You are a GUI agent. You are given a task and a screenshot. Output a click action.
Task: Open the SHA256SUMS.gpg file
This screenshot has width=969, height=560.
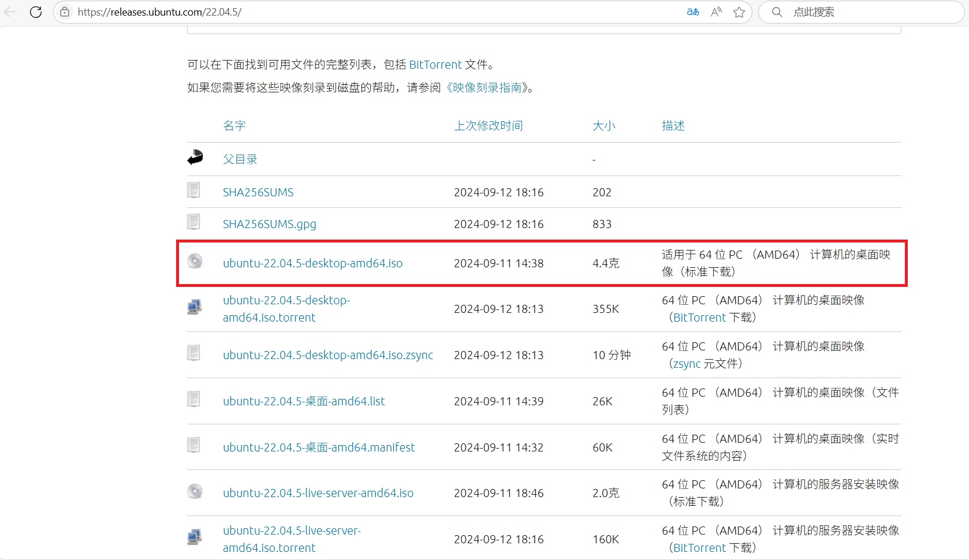[x=269, y=224]
